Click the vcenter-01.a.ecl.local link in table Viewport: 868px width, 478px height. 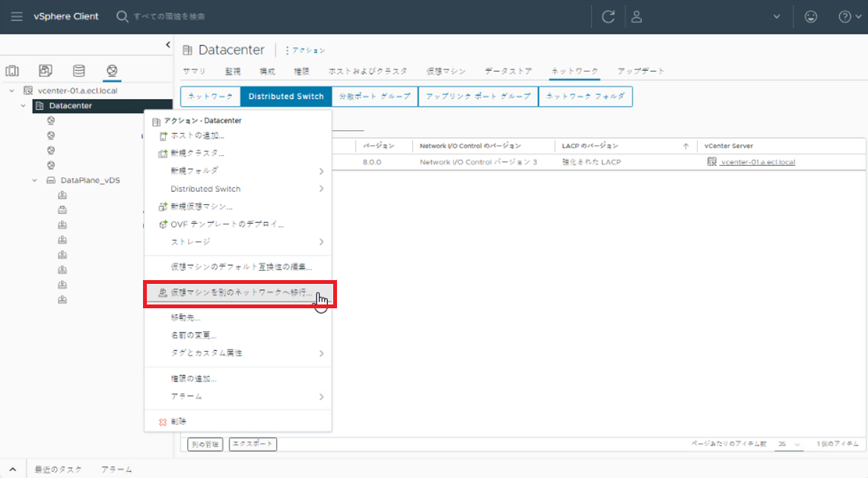757,162
